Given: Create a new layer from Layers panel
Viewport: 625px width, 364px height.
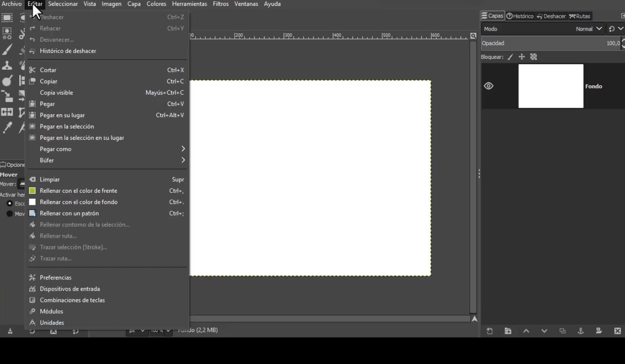Looking at the screenshot, I should point(490,331).
